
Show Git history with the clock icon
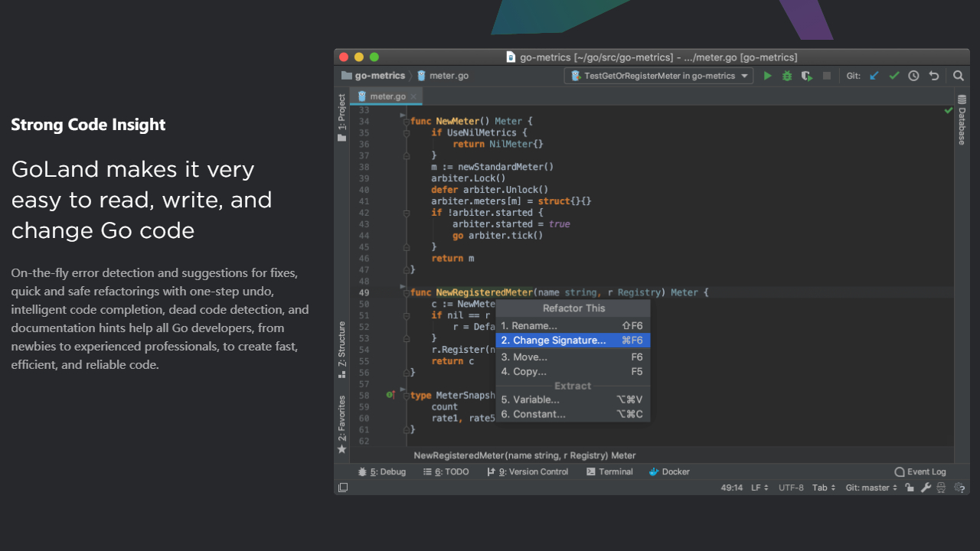click(x=913, y=76)
